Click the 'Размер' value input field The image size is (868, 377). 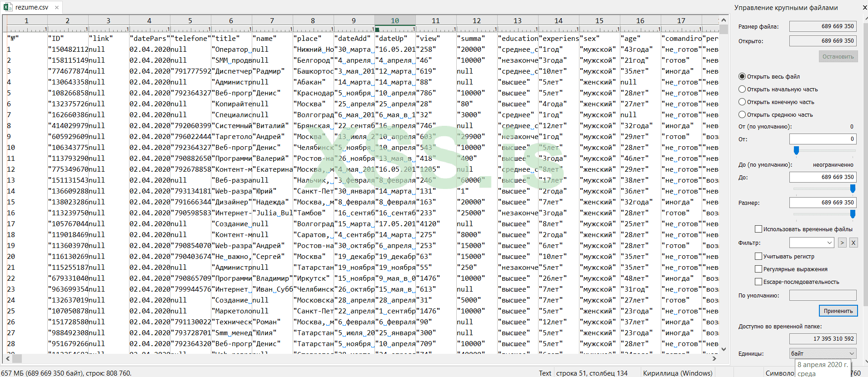pos(823,203)
